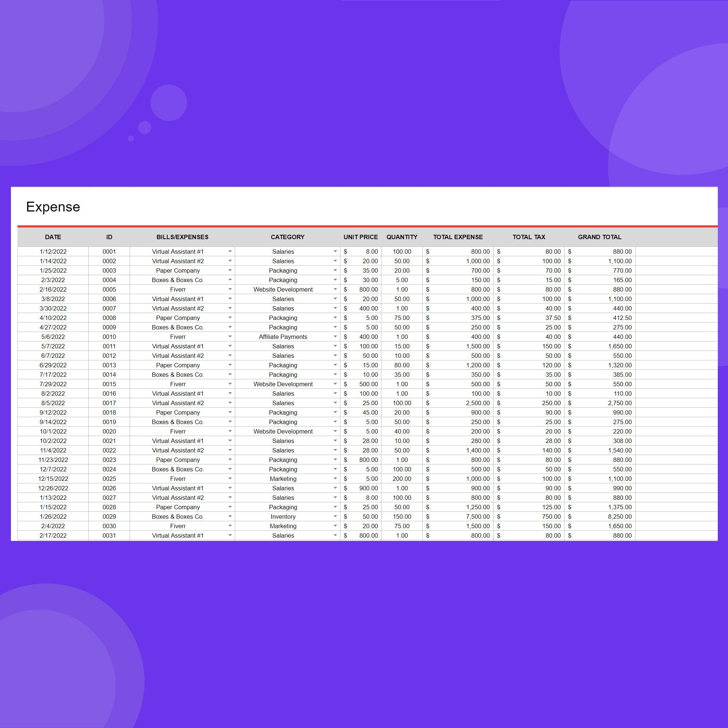Open the Category dropdown showing Affiliate Payments
728x728 pixels.
(335, 336)
